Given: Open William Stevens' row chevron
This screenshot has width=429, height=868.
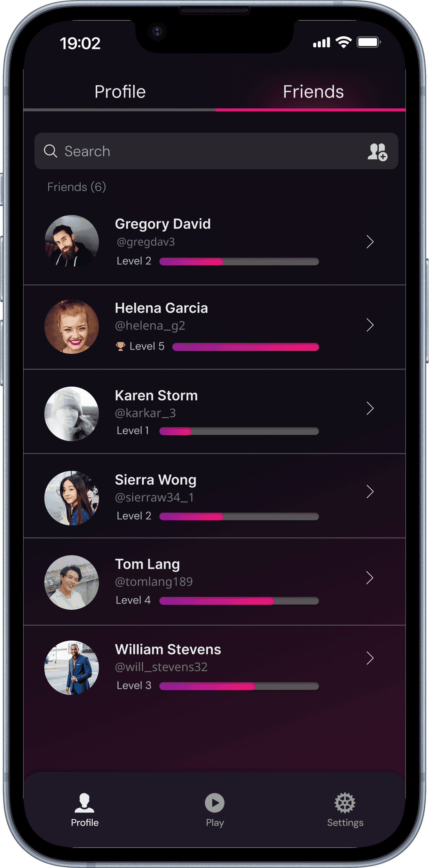Looking at the screenshot, I should [x=370, y=658].
